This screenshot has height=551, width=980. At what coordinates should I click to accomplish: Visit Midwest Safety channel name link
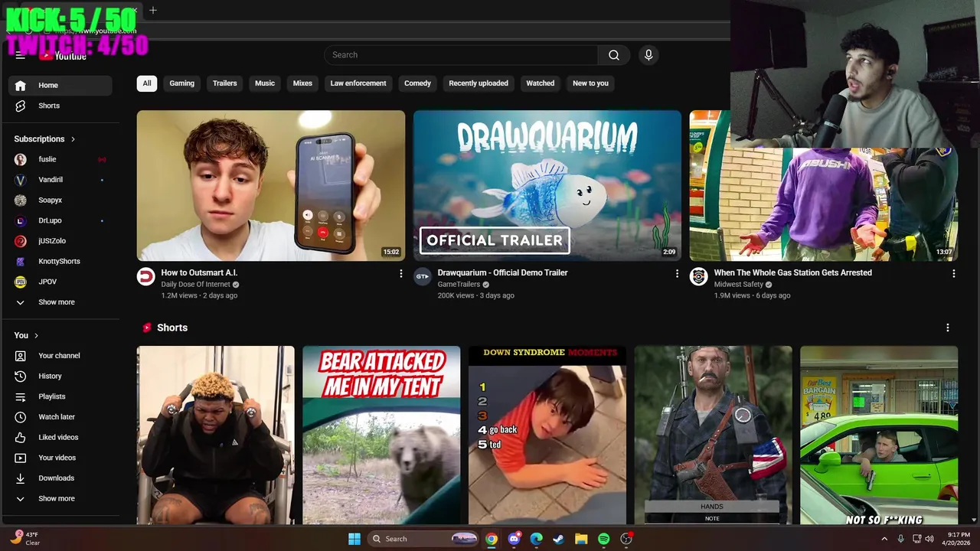tap(739, 285)
